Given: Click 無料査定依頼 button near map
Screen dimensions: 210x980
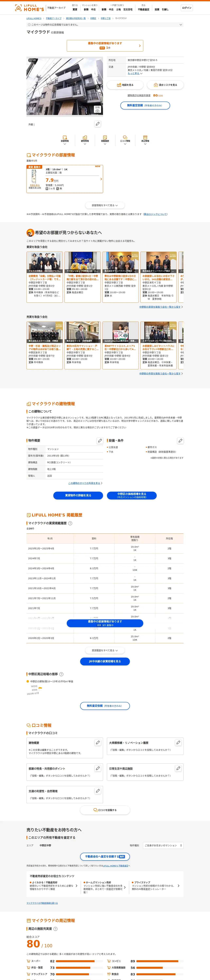Looking at the screenshot, I should 145,105.
